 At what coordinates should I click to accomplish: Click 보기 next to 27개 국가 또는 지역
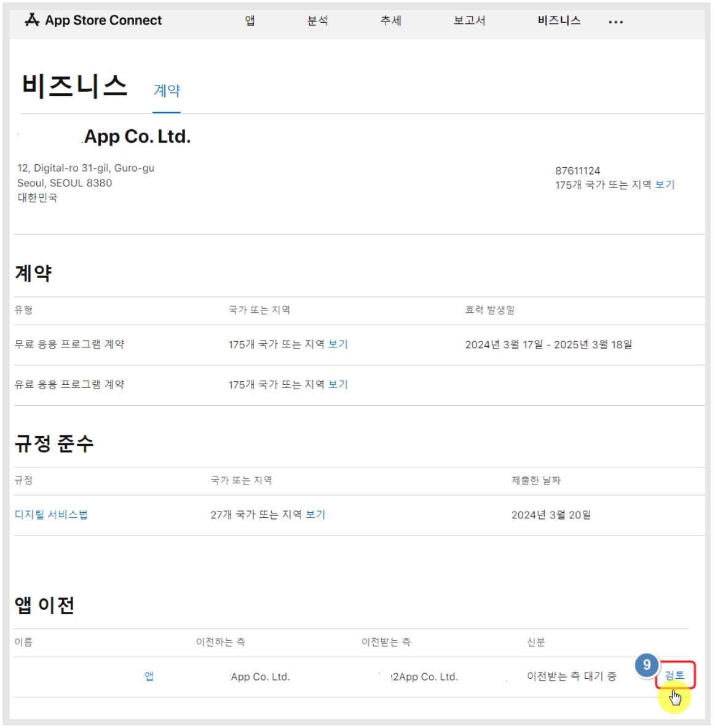click(x=315, y=515)
